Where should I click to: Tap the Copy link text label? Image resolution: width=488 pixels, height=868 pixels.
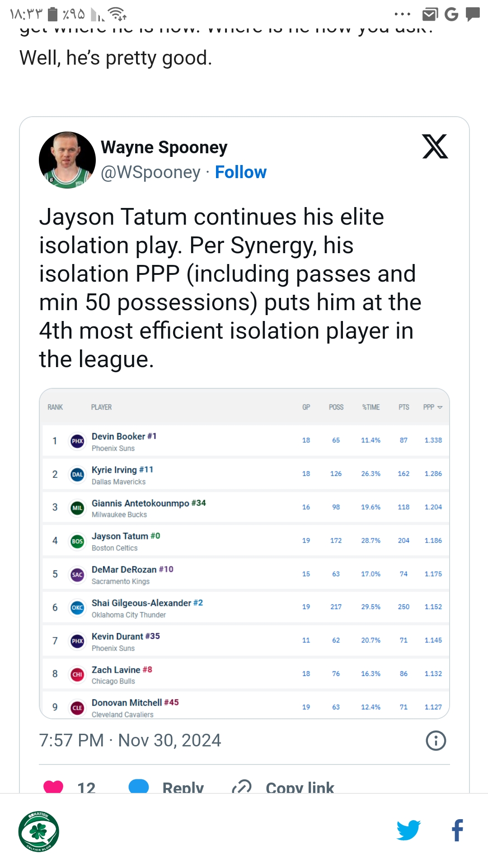tap(300, 787)
